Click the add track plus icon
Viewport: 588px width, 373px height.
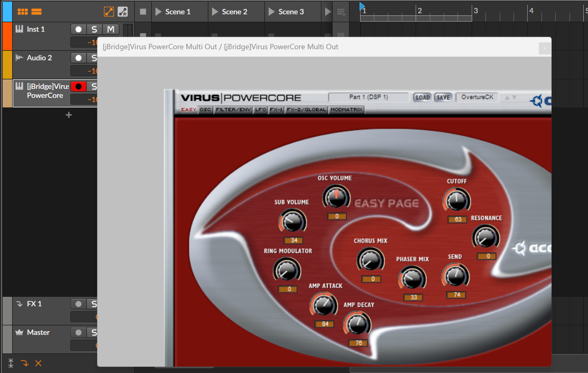(69, 115)
